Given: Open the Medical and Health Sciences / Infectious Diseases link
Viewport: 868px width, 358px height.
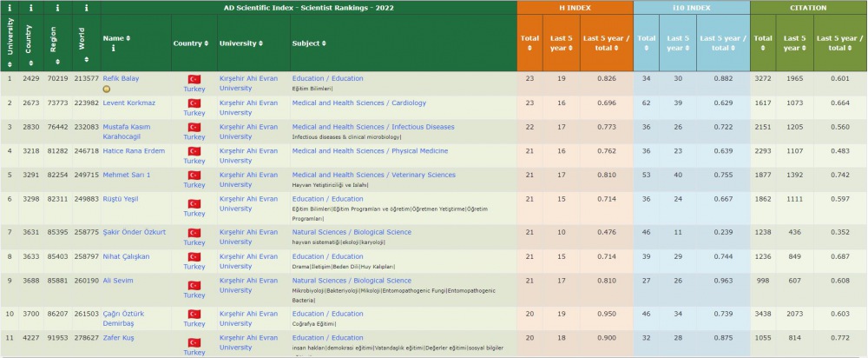Looking at the screenshot, I should [x=373, y=127].
